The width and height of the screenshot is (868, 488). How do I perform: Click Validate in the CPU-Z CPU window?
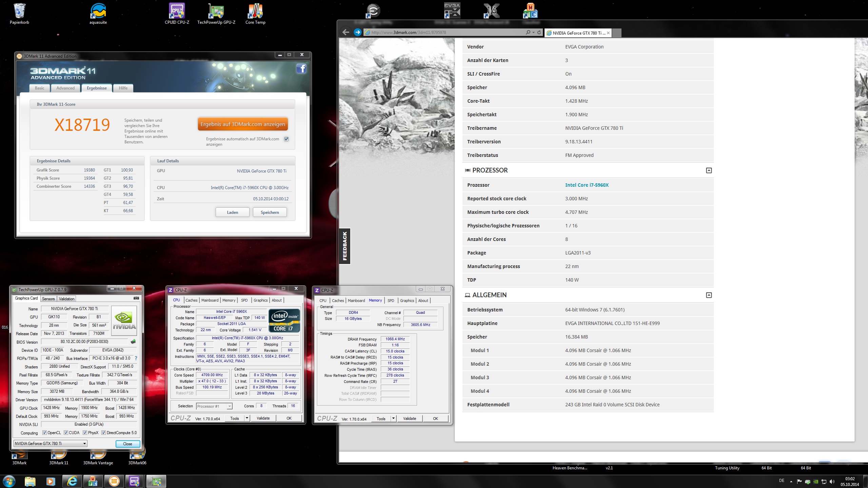tap(263, 418)
